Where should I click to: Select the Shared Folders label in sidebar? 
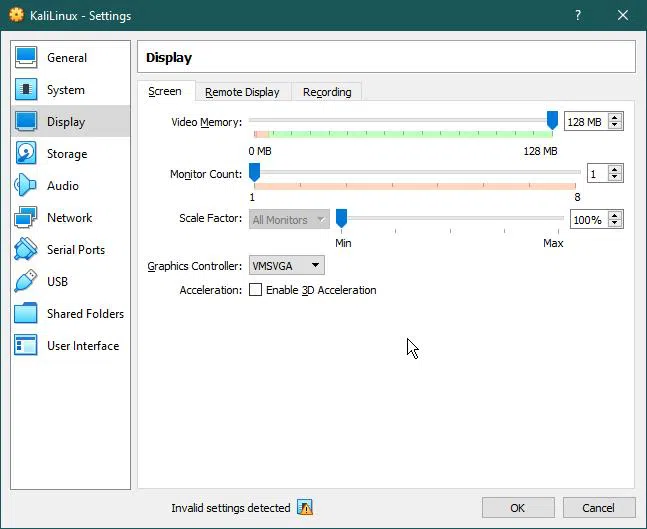coord(85,313)
